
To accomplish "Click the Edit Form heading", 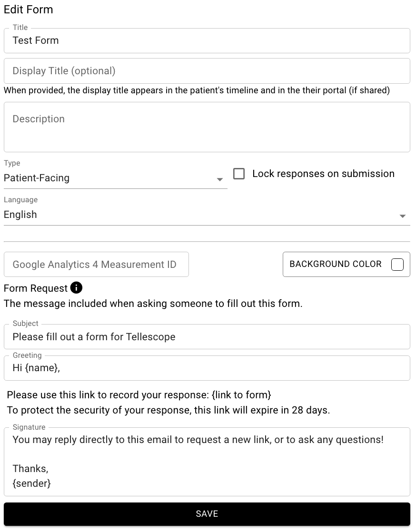I will click(x=28, y=10).
